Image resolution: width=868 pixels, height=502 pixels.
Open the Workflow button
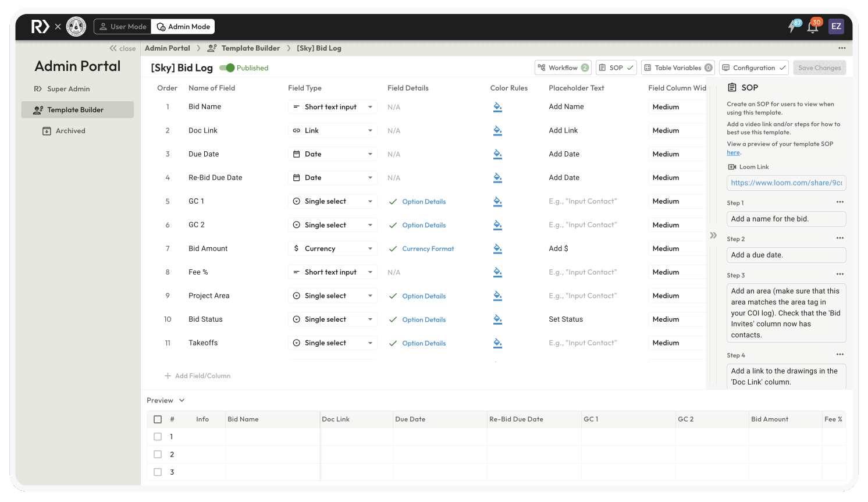click(563, 68)
